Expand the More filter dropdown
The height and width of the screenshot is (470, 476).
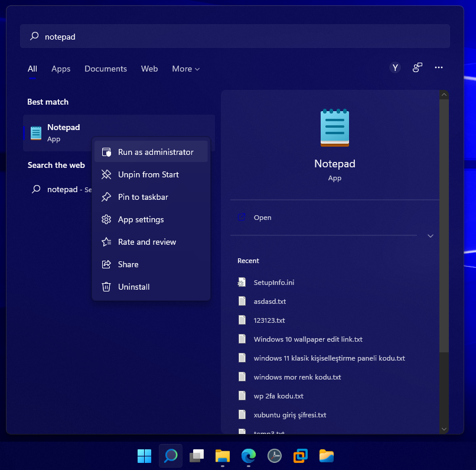click(186, 69)
